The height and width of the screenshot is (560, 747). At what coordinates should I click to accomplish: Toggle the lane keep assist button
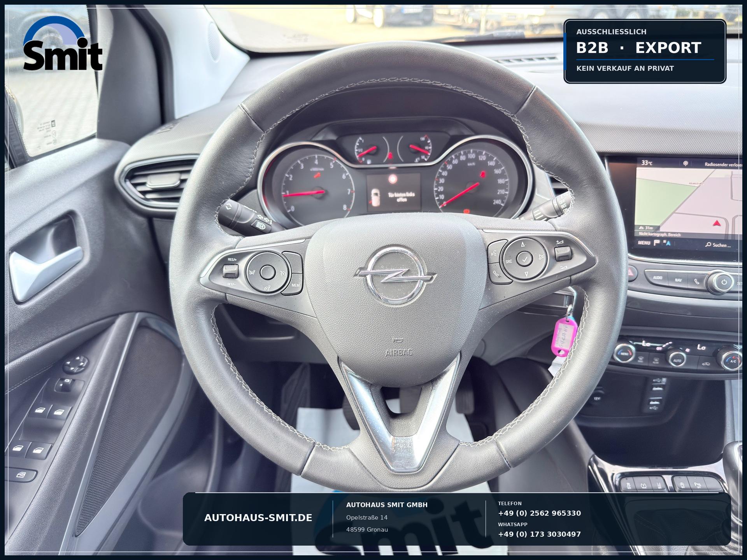coord(658,484)
